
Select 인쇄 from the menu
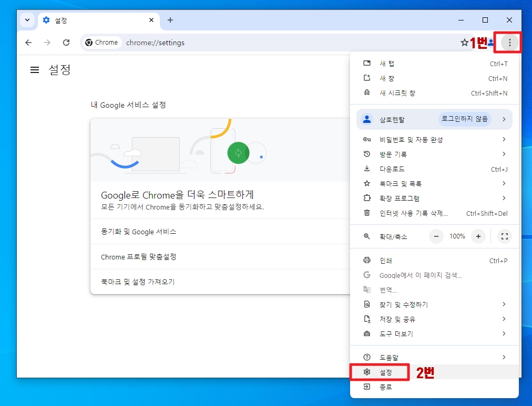tap(434, 261)
